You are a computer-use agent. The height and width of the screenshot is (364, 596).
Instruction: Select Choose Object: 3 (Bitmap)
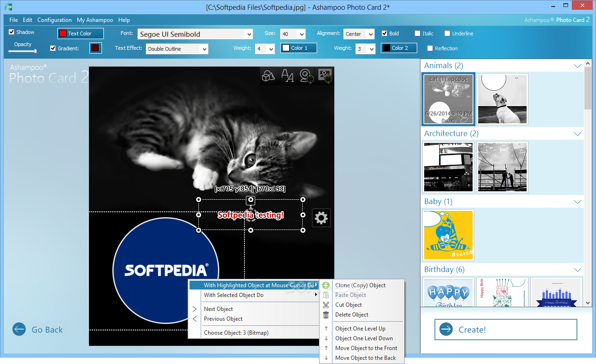(254, 333)
